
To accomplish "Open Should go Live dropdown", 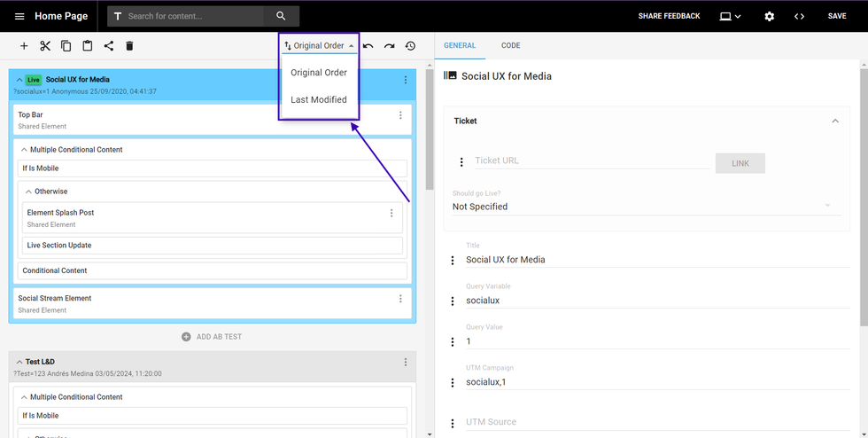I will click(642, 207).
